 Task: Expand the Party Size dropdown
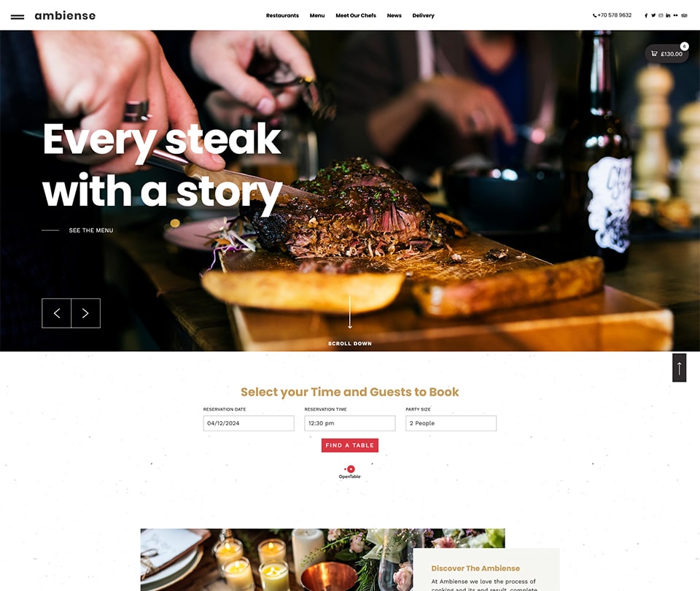pyautogui.click(x=451, y=423)
